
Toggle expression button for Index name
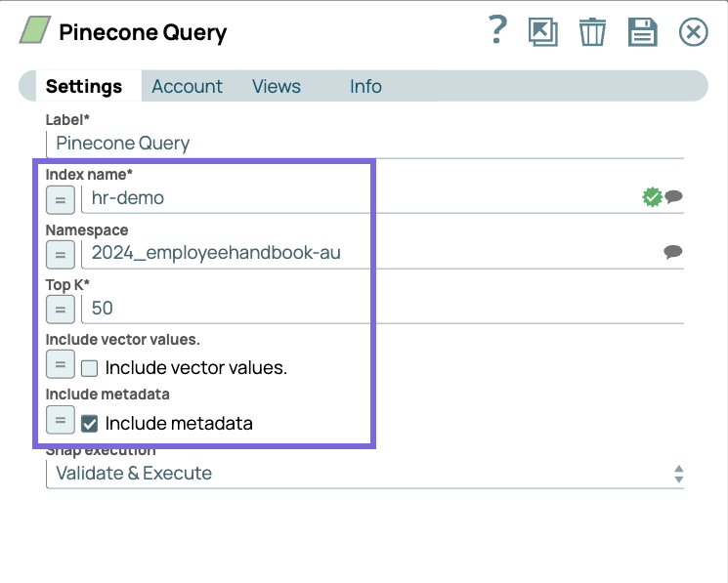(61, 199)
